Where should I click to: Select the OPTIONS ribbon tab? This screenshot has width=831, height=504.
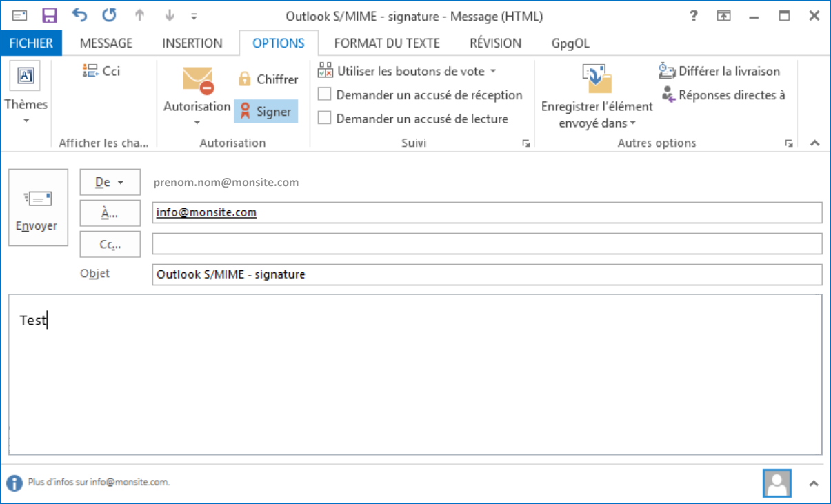pos(279,43)
